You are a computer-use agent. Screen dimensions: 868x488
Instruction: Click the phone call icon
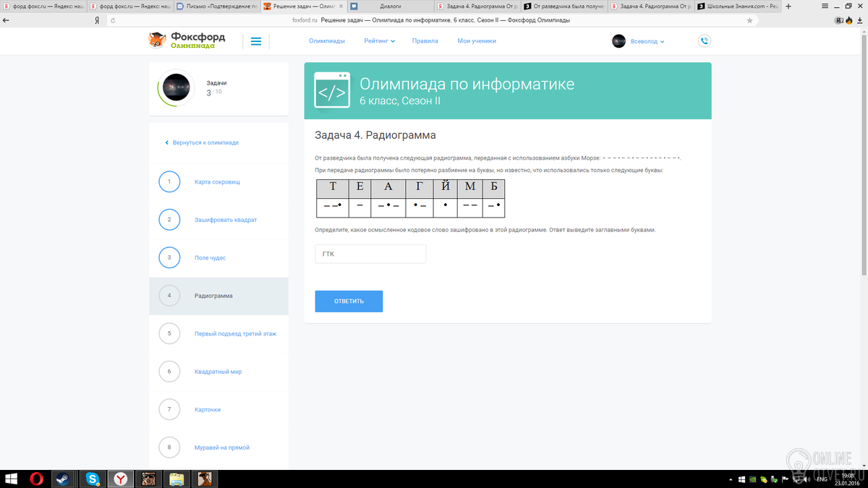click(x=704, y=41)
